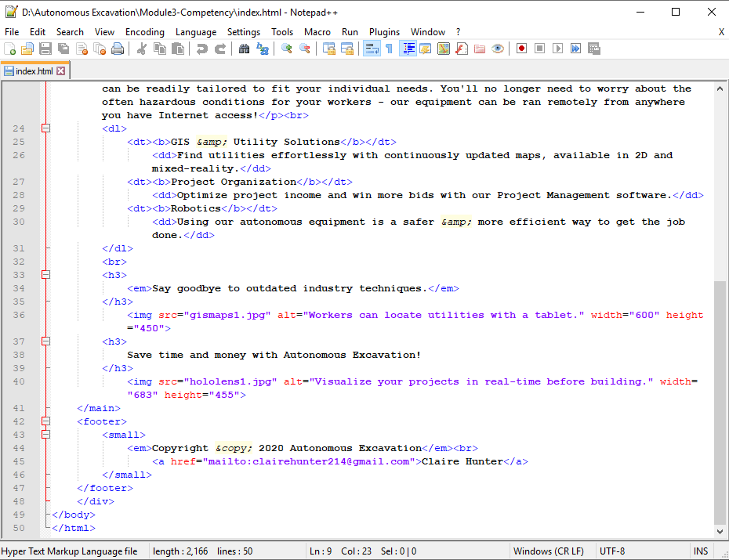Screen dimensions: 729x560
Task: Open the Encoding menu
Action: click(x=145, y=32)
